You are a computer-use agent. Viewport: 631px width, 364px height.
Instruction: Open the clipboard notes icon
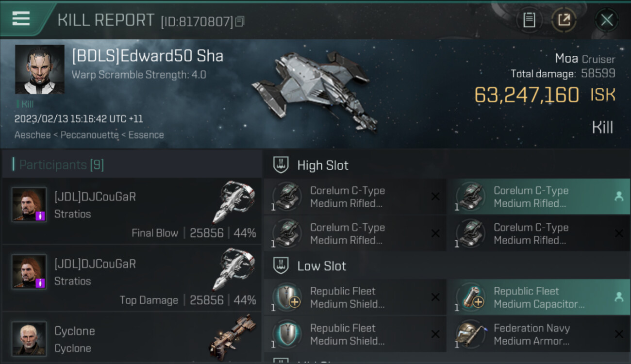pyautogui.click(x=529, y=20)
